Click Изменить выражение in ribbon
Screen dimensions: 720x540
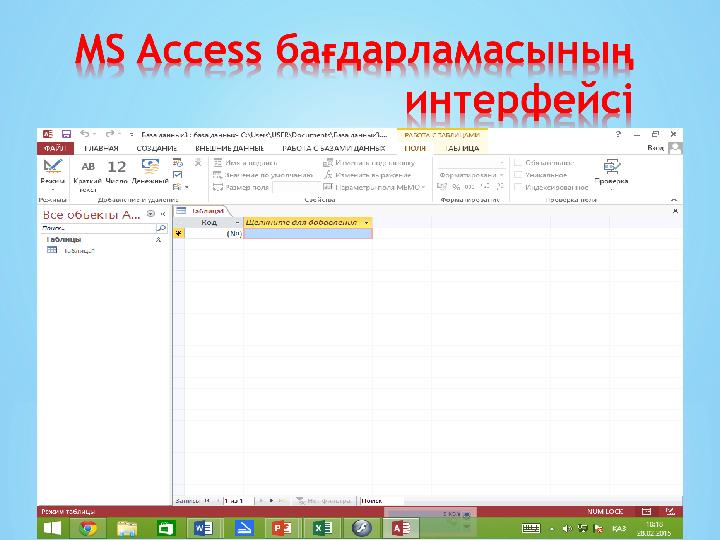pos(367,175)
